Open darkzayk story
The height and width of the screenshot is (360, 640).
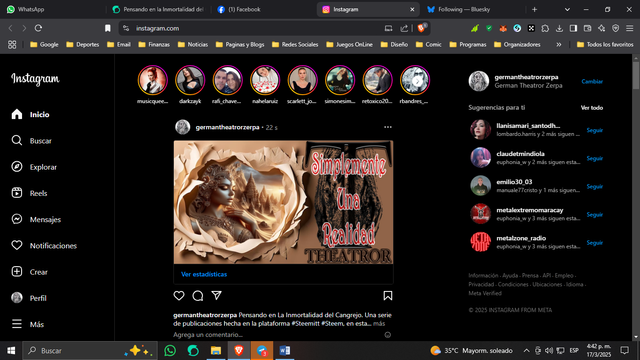pos(190,80)
